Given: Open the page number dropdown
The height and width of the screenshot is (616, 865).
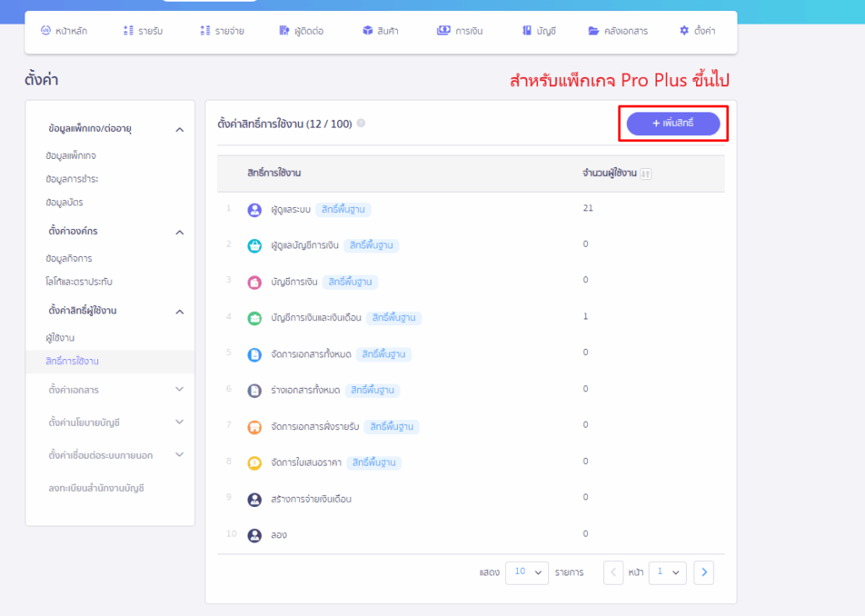Looking at the screenshot, I should 667,572.
